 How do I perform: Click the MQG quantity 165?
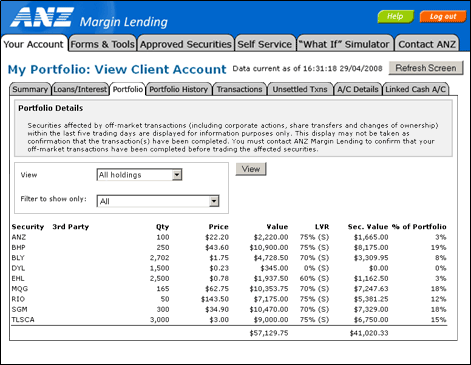(163, 289)
